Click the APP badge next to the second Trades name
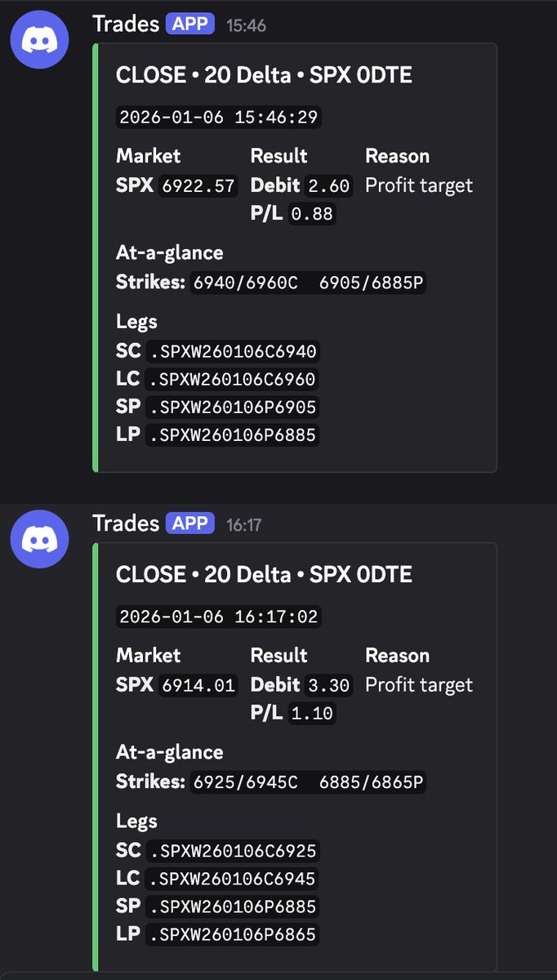Image resolution: width=557 pixels, height=980 pixels. (x=189, y=523)
